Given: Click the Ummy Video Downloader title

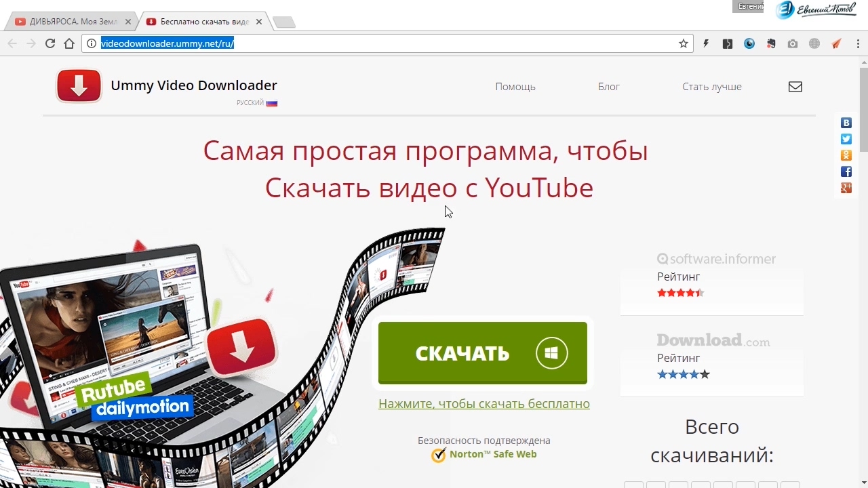Looking at the screenshot, I should pos(194,85).
